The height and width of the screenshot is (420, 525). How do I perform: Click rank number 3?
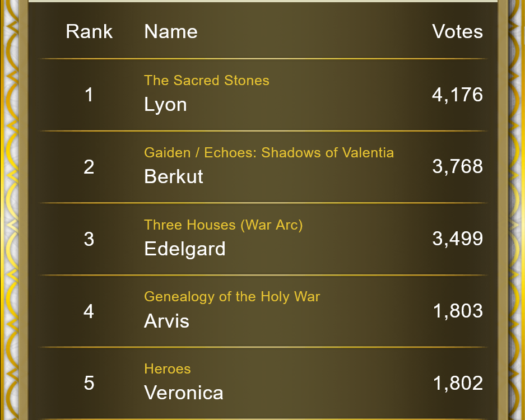pos(89,239)
